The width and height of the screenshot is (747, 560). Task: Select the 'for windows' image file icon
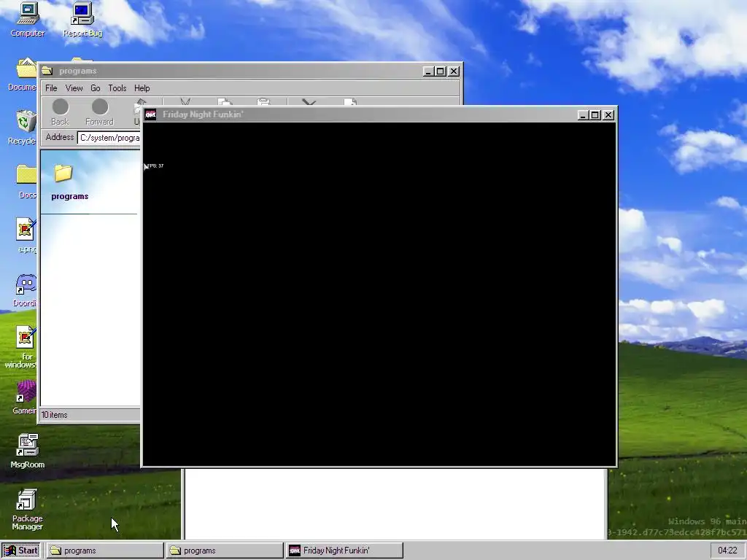(x=21, y=346)
